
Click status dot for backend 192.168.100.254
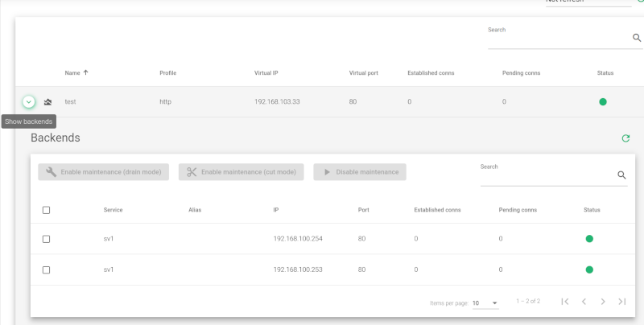589,239
